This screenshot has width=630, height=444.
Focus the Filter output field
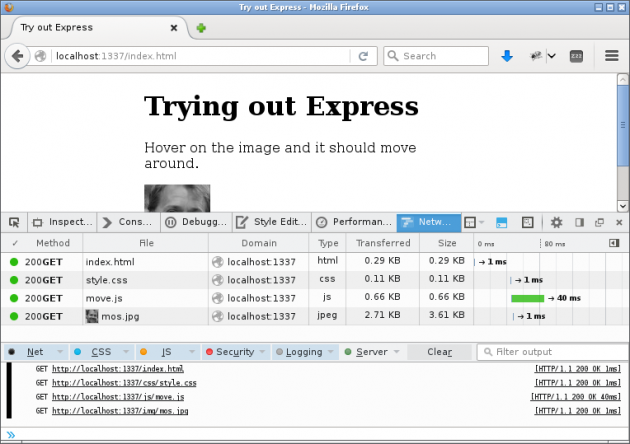click(x=553, y=352)
